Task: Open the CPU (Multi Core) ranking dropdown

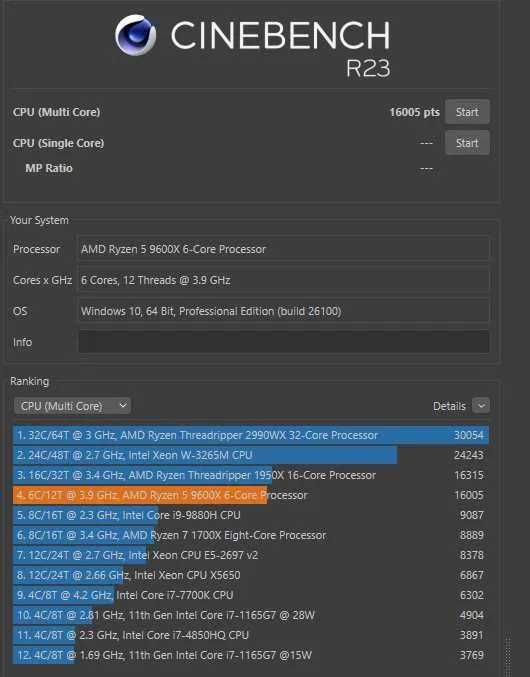Action: 72,406
